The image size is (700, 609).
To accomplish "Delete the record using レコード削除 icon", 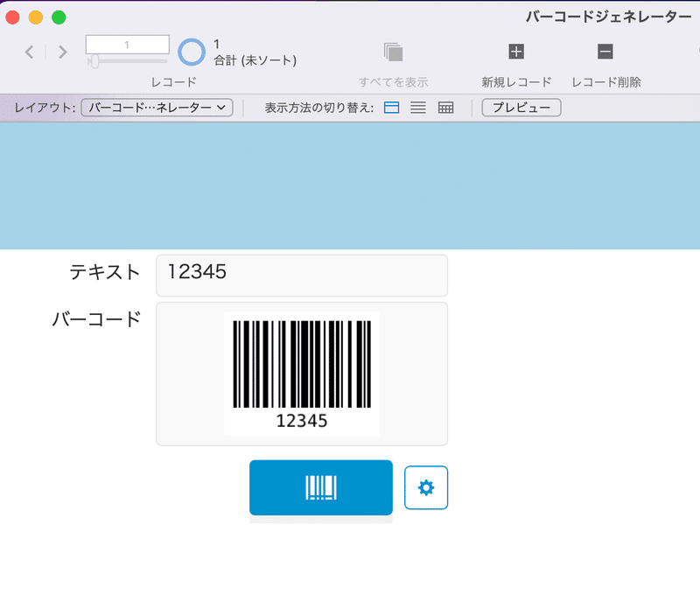I will tap(605, 52).
